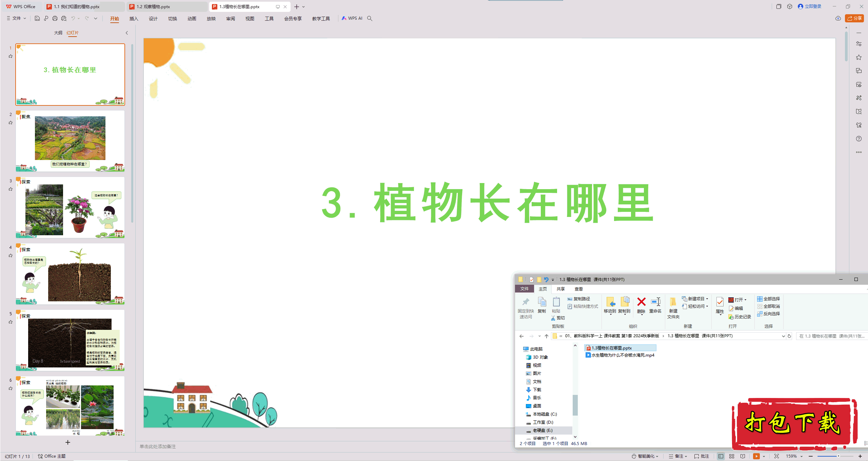Image resolution: width=868 pixels, height=461 pixels.
Task: Start slideshow with orange play button
Action: pos(756,456)
